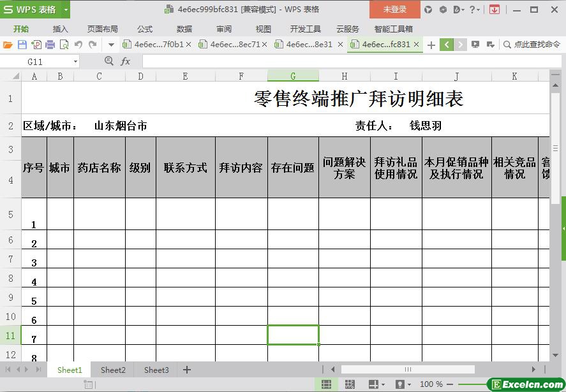
Task: Click the 点此查找命令 search box
Action: [532, 45]
